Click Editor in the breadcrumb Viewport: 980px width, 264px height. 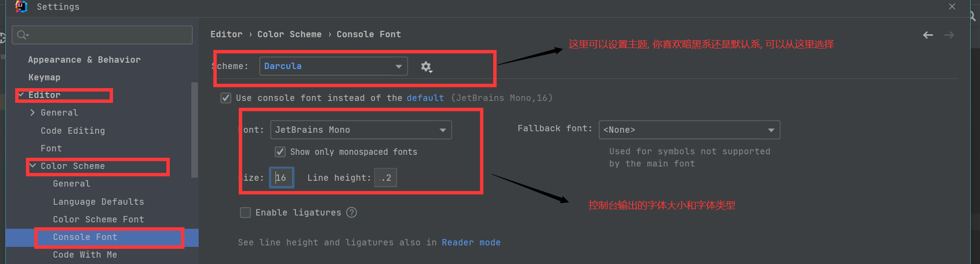tap(227, 34)
